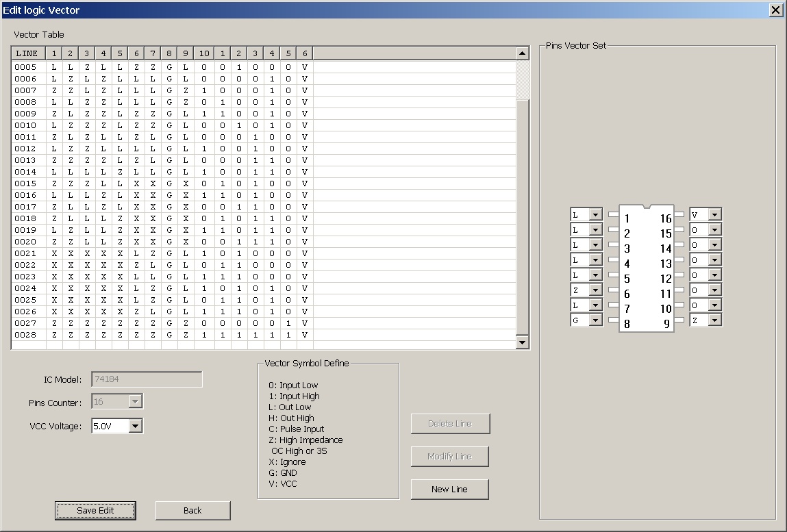787x532 pixels.
Task: Click the LINE column header
Action: click(x=27, y=53)
